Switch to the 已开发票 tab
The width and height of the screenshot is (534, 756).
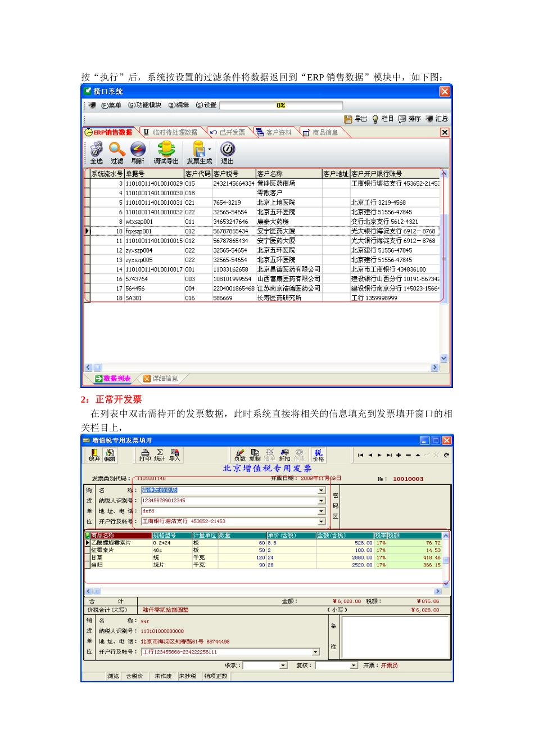228,132
